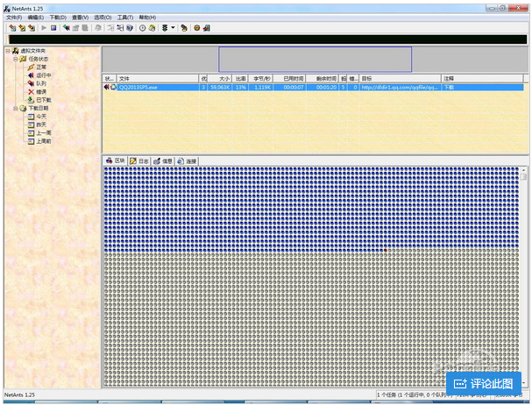Open the dropdown arrow beside traffic light icon
Viewport: 532px width, 405px height.
[x=173, y=28]
